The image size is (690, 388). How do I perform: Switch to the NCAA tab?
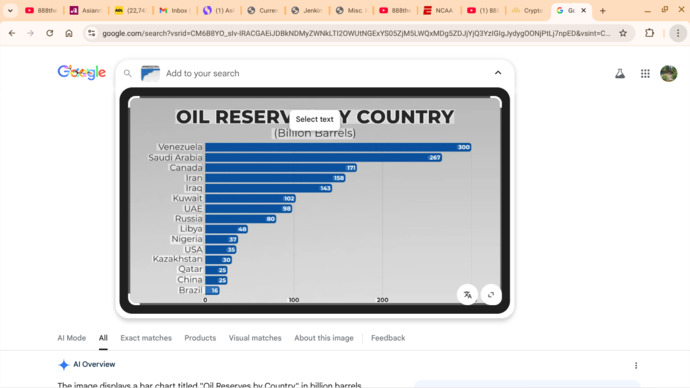click(438, 11)
